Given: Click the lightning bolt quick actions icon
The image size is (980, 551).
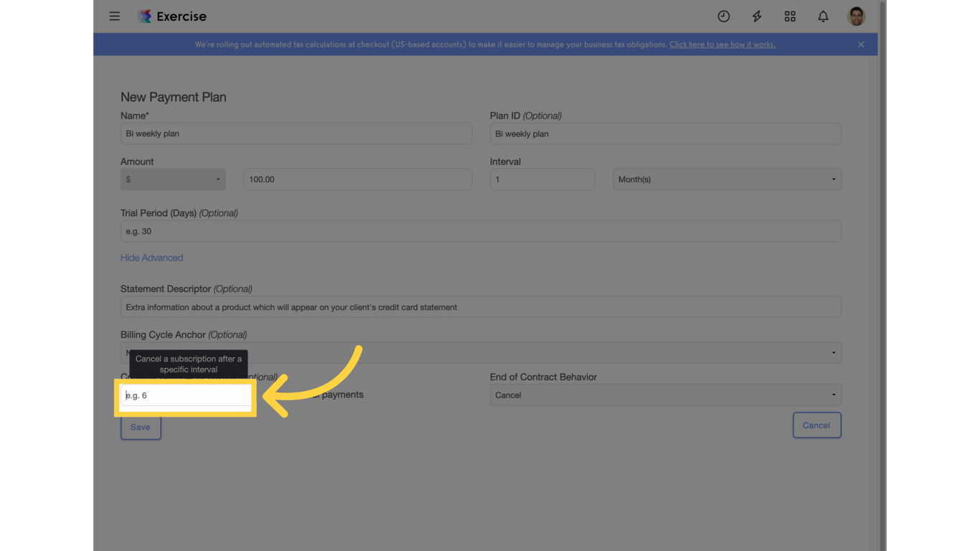Looking at the screenshot, I should pos(757,16).
